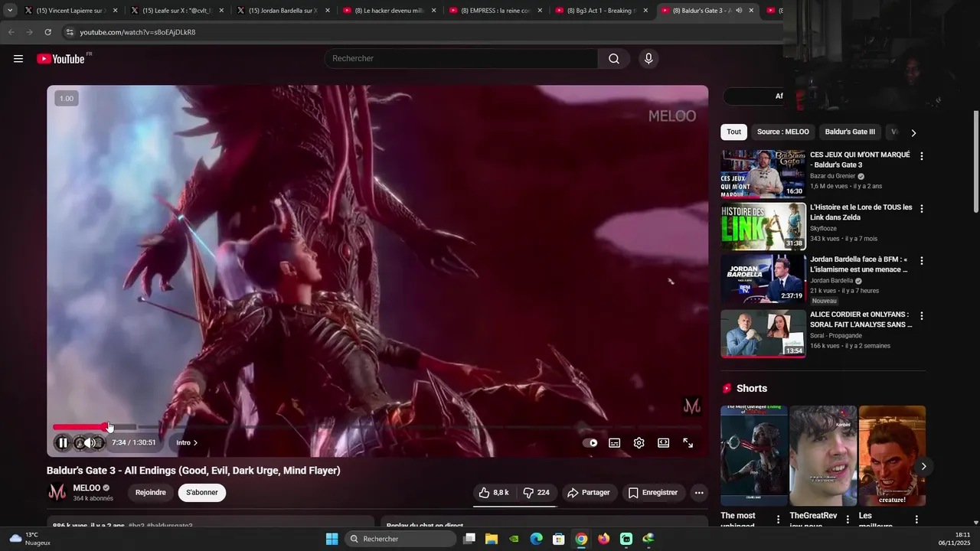Open Firefox from taskbar
This screenshot has height=551, width=980.
(604, 539)
